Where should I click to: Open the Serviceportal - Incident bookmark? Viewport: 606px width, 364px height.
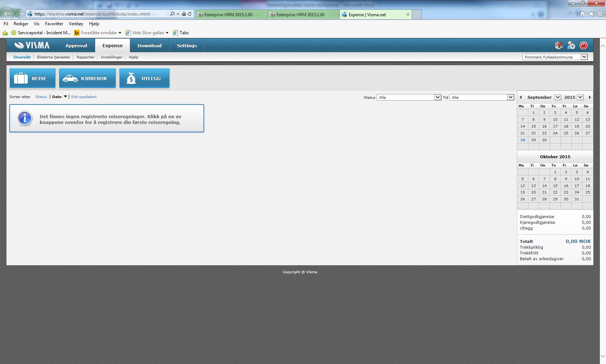[x=41, y=32]
